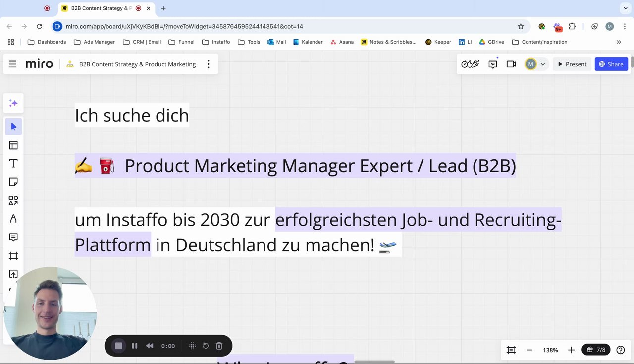Close the B2B Content Strategy tab
Viewport: 634px width, 364px height.
[148, 8]
